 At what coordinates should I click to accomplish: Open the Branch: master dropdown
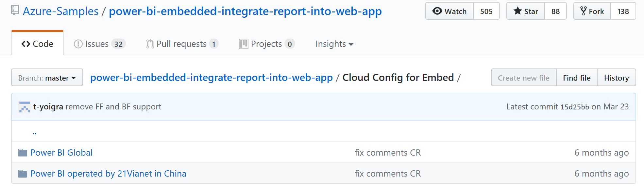(x=47, y=78)
